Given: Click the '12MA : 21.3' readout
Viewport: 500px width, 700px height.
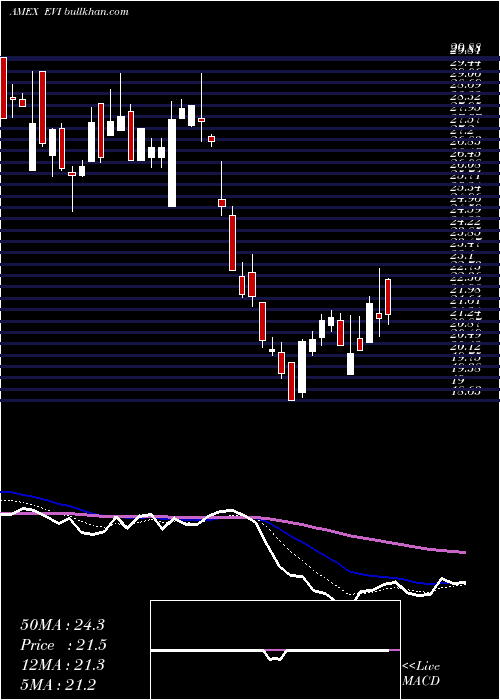Looking at the screenshot, I should click(x=62, y=665).
